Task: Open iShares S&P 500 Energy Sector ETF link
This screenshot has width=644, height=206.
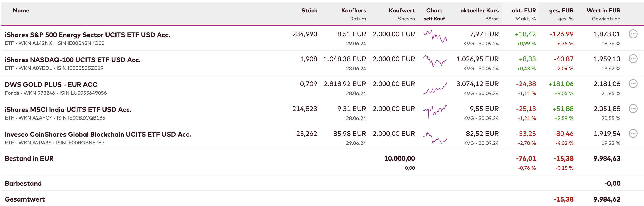Action: coord(88,35)
